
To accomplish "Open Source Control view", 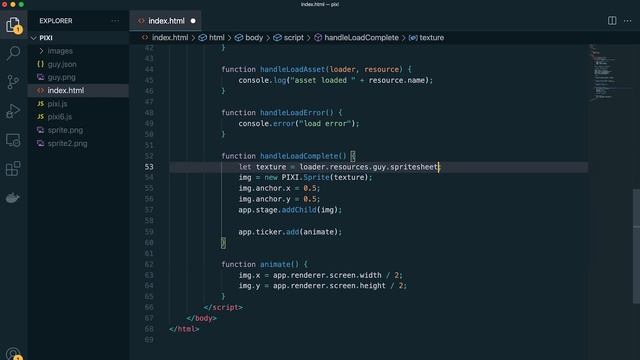I will coord(13,82).
